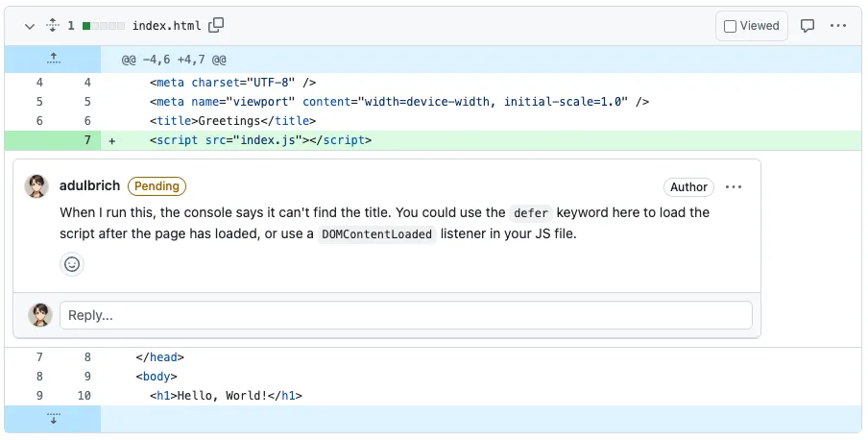
Task: Open adulbrich user profile link
Action: 89,185
